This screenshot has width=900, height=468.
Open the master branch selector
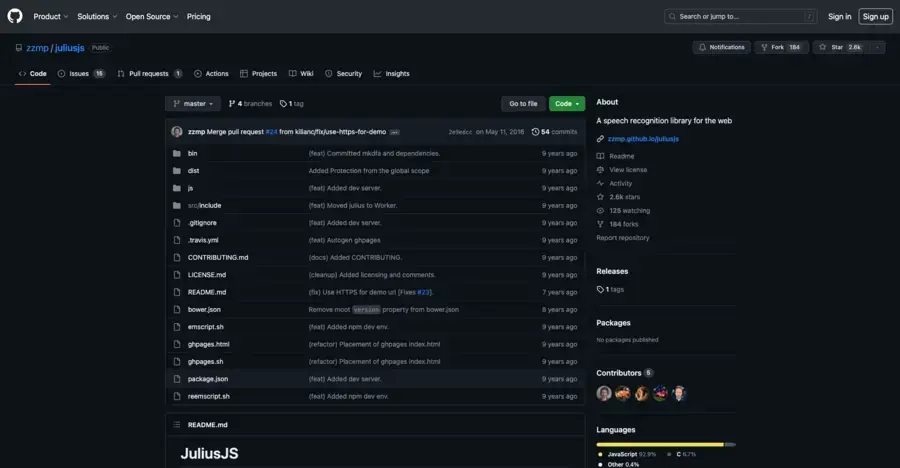coord(193,103)
